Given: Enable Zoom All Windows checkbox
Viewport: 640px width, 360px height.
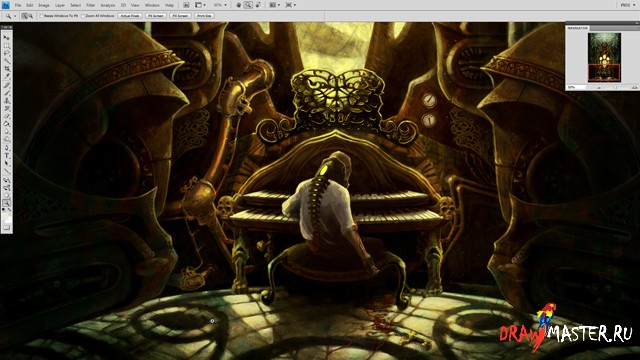Looking at the screenshot, I should click(83, 16).
